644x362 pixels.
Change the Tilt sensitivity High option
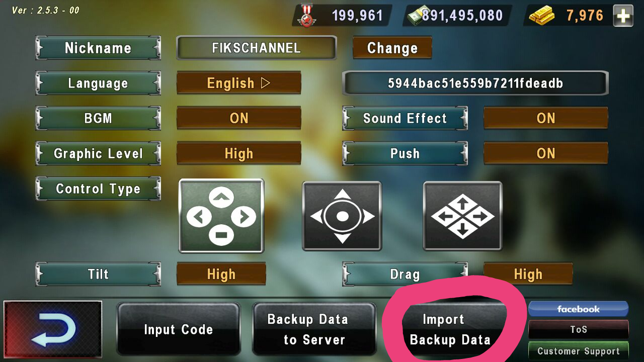coord(221,274)
